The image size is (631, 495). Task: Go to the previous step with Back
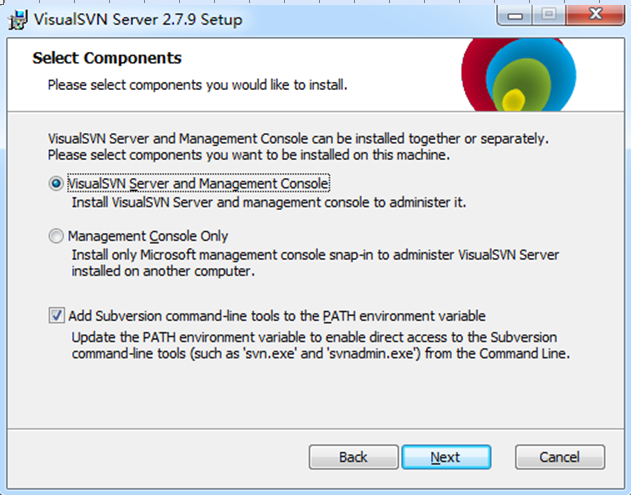pyautogui.click(x=353, y=457)
